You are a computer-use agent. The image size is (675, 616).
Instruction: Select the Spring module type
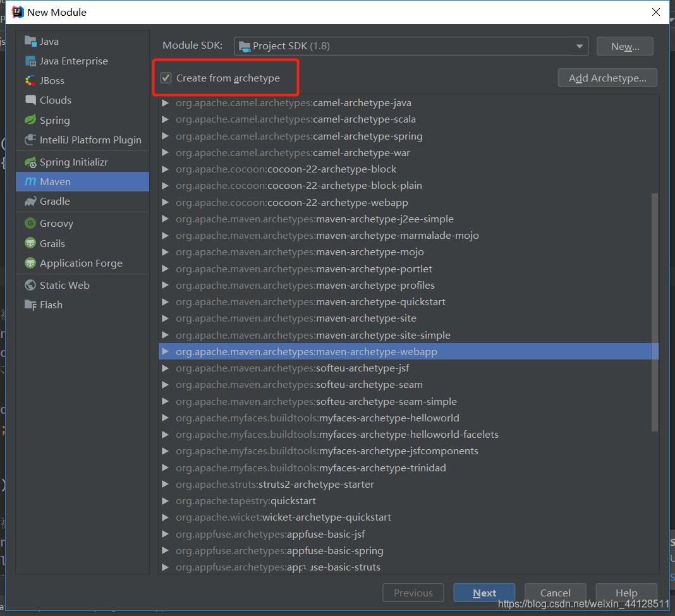coord(83,120)
